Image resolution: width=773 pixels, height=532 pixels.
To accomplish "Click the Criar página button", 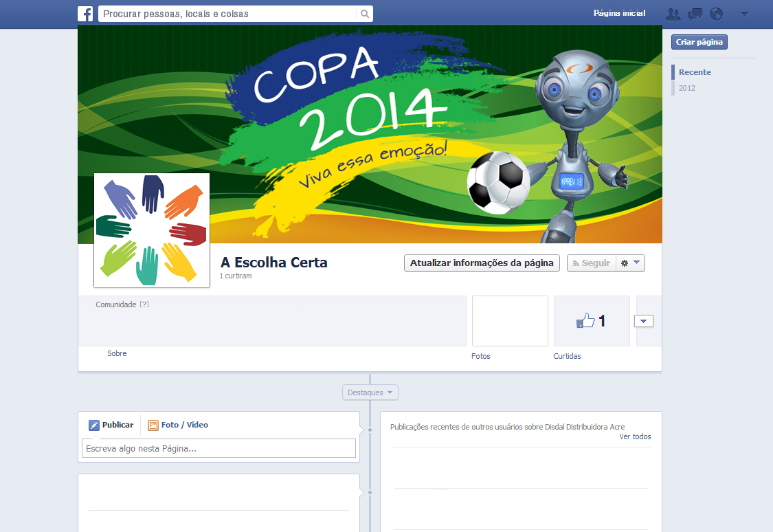I will point(699,42).
